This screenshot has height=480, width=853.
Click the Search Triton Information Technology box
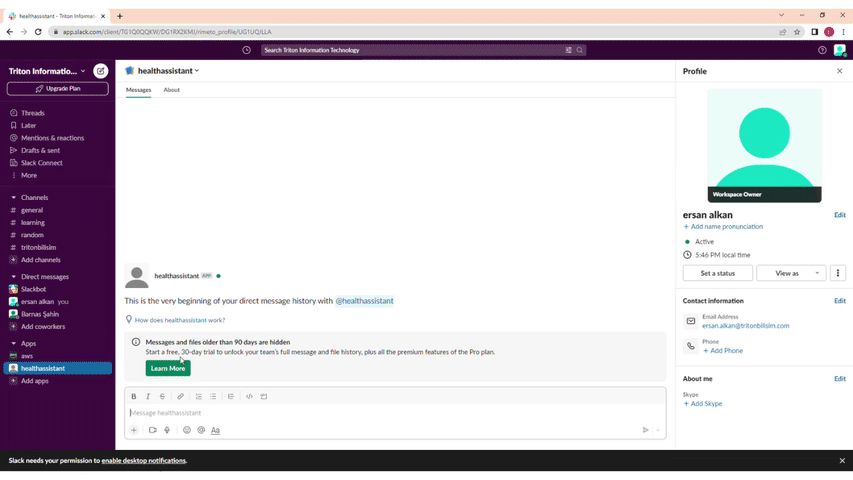tap(423, 50)
